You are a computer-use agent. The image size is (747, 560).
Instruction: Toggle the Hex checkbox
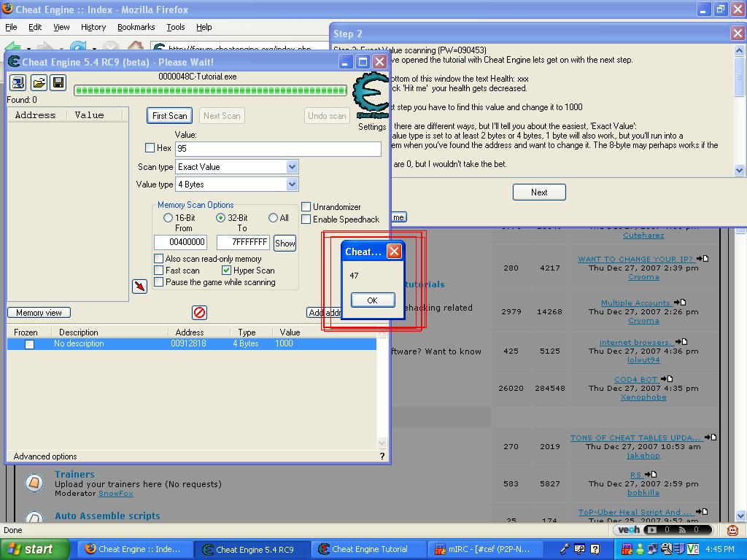coord(150,148)
